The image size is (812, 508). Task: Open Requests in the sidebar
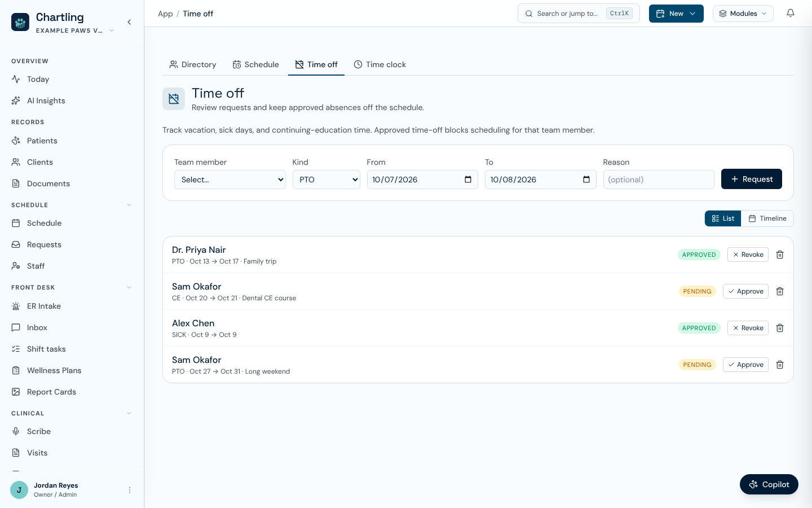pyautogui.click(x=72, y=244)
